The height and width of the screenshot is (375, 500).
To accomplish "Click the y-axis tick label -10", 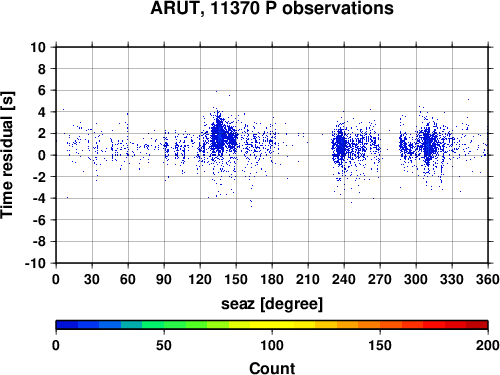I will [x=35, y=263].
